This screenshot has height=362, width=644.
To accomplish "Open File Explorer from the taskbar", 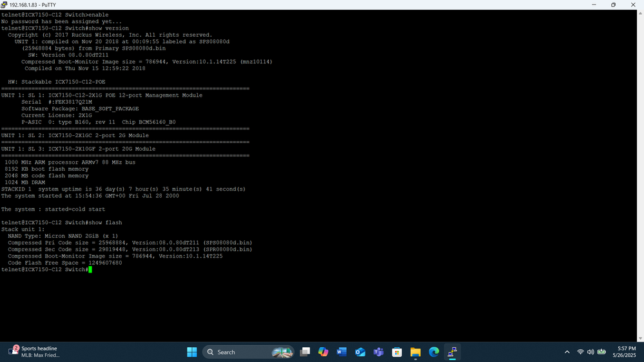I will point(416,352).
